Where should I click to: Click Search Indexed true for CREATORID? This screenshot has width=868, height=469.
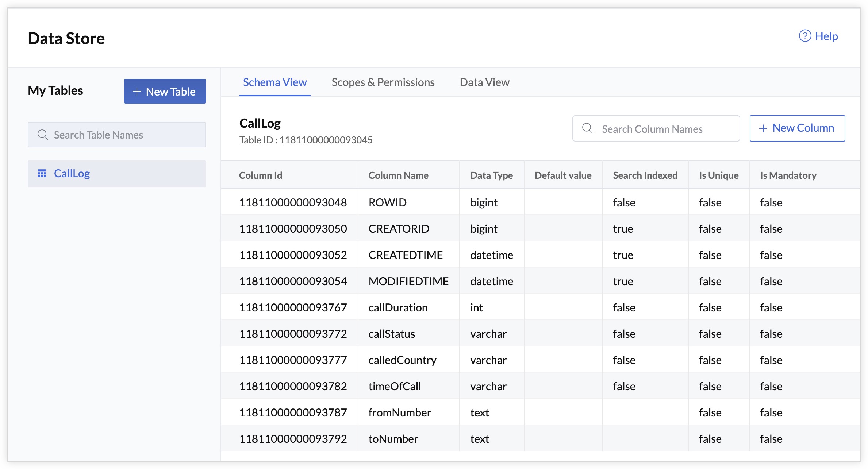[623, 229]
